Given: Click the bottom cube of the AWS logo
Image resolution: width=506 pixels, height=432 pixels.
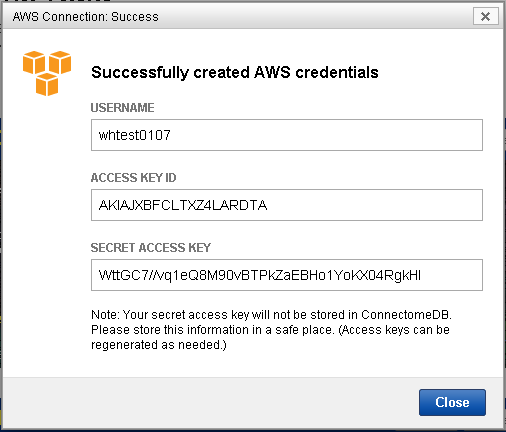Looking at the screenshot, I should (x=47, y=85).
